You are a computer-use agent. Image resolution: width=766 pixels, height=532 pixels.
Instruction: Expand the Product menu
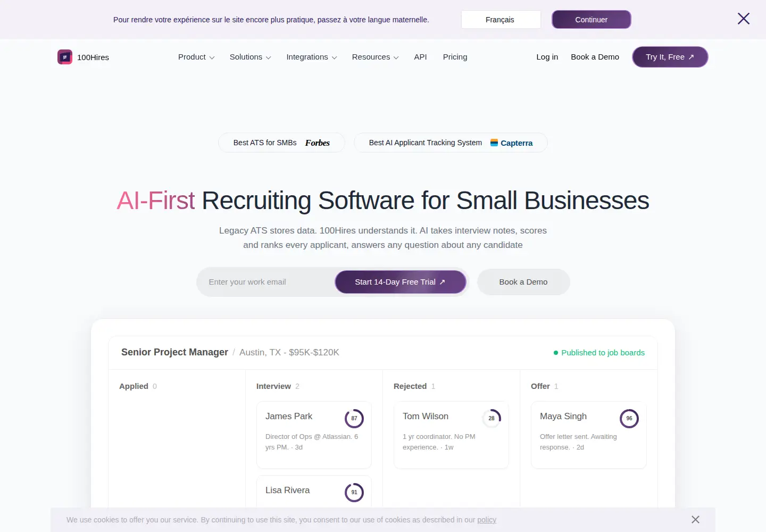[196, 57]
